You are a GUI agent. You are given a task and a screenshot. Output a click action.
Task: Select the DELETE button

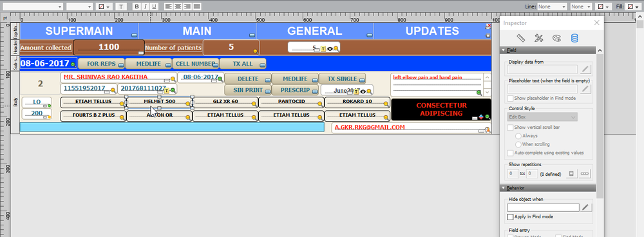point(248,79)
